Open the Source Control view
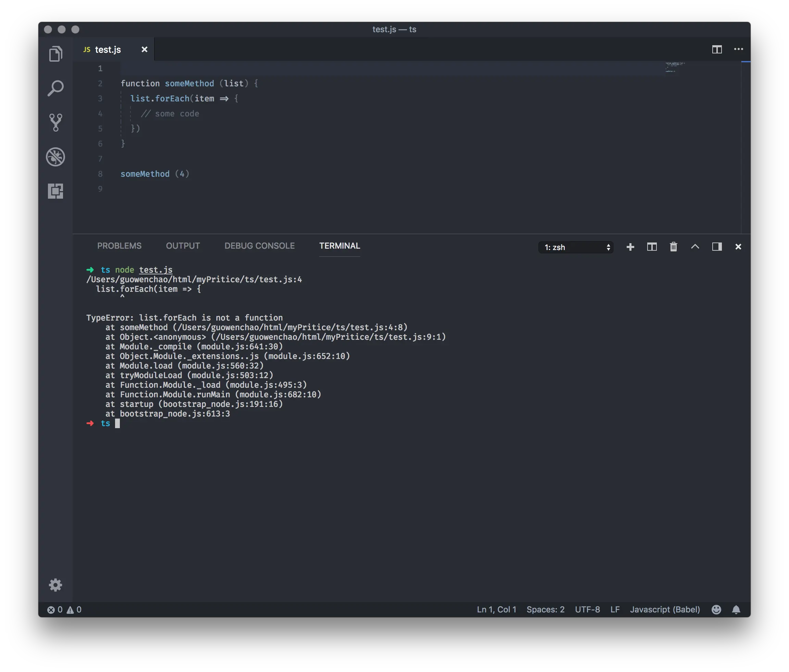Screen dimensions: 789x672 tap(55, 122)
